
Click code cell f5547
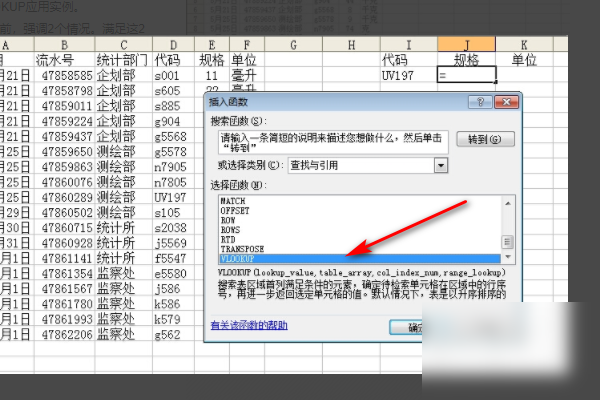click(173, 258)
